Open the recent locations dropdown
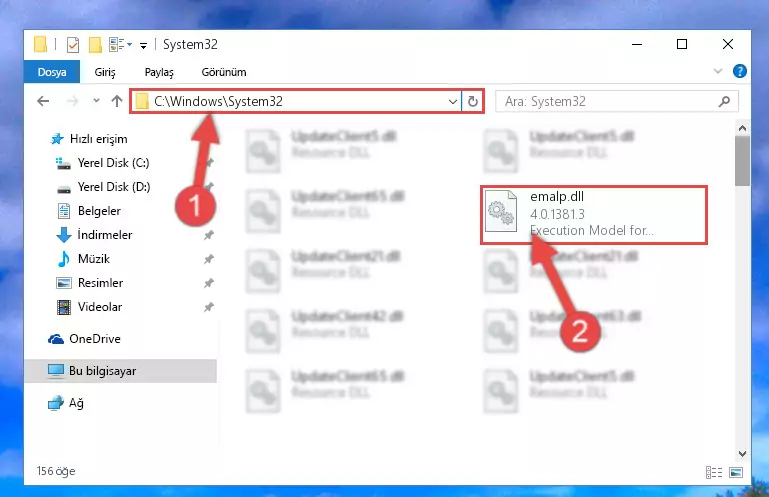This screenshot has height=497, width=769. pyautogui.click(x=96, y=101)
